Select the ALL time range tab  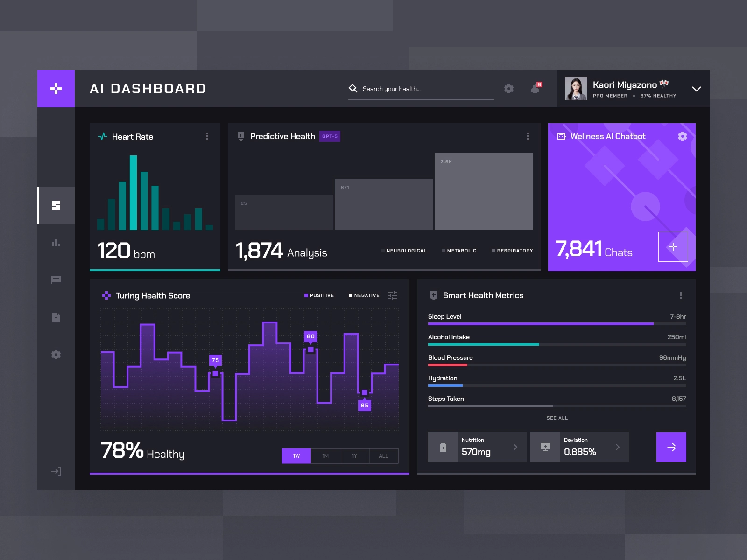[x=383, y=456]
